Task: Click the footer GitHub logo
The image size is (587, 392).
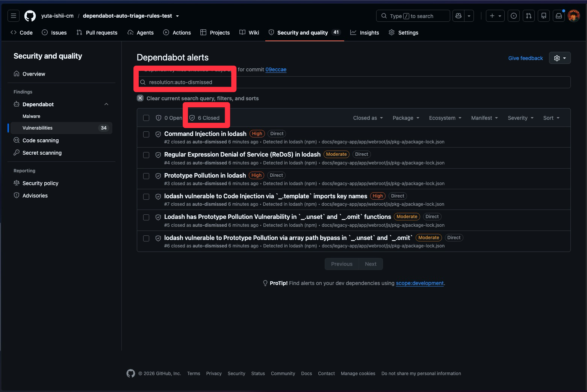Action: click(x=131, y=373)
